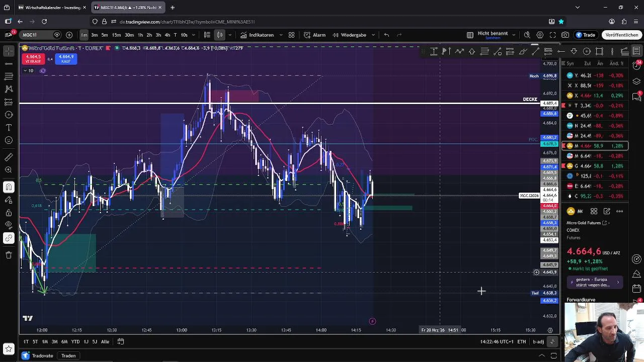Viewport: 644px width, 362px height.
Task: Click the Trade button
Action: click(586, 35)
